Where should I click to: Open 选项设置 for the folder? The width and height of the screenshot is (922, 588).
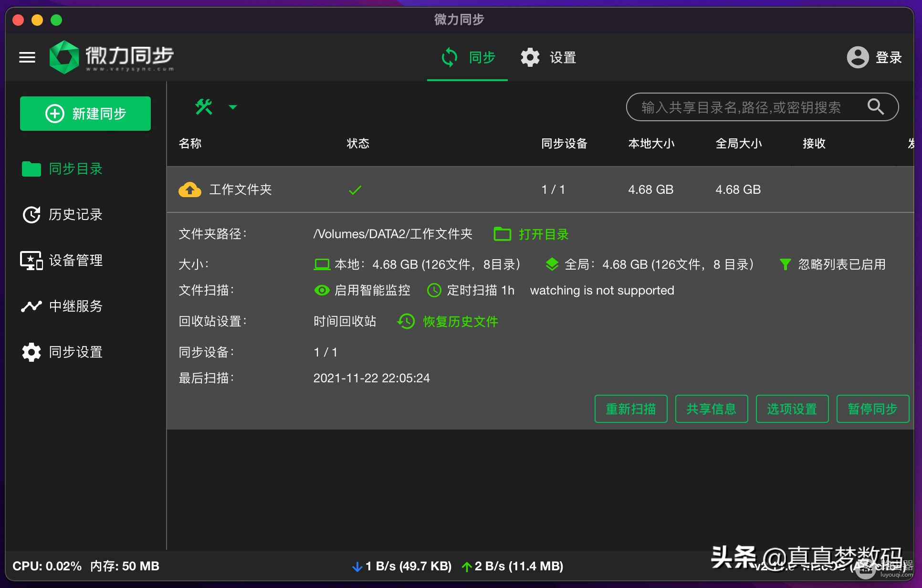point(792,409)
